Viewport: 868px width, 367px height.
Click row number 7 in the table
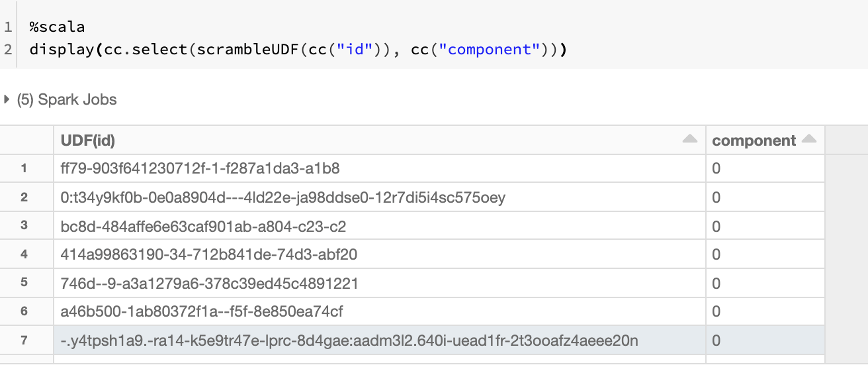point(24,341)
